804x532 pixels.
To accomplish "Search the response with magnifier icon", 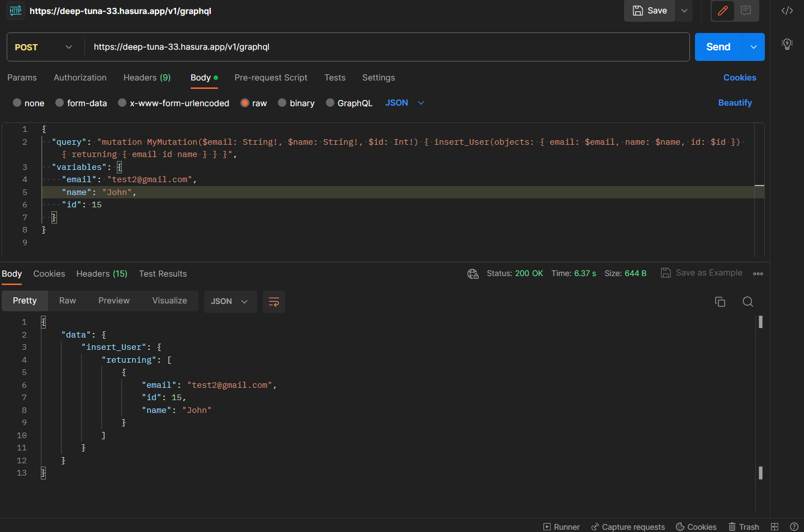I will pos(748,302).
